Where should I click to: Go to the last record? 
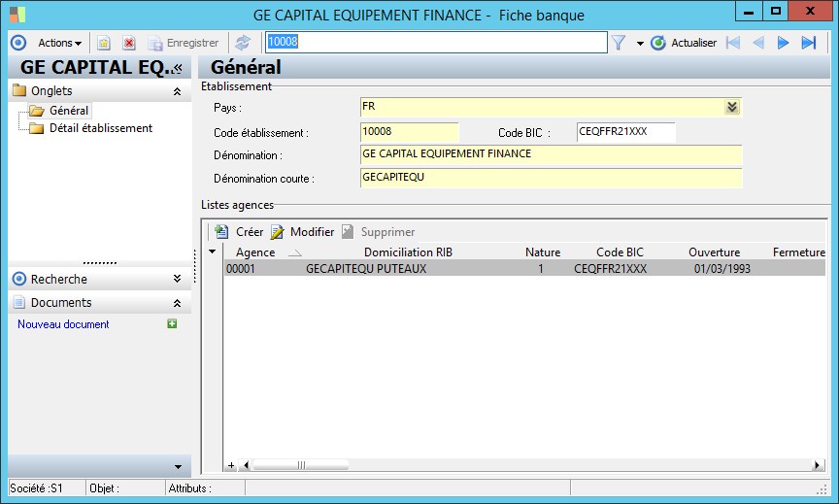[x=809, y=43]
